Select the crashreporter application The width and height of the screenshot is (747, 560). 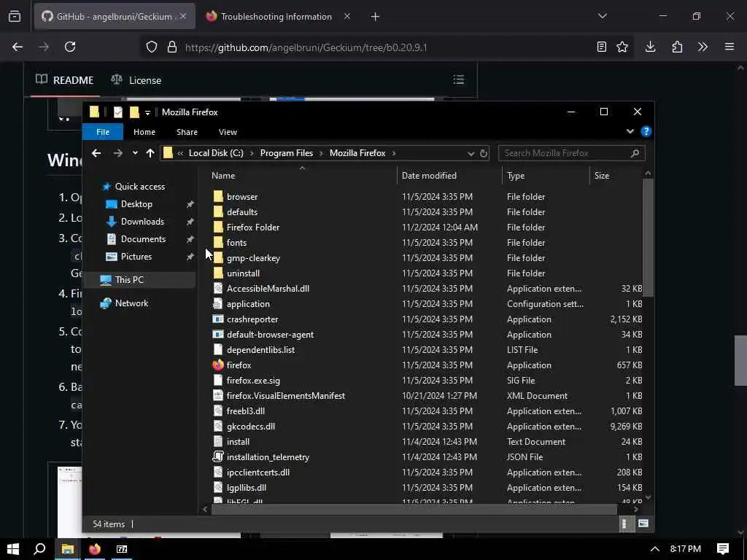click(x=252, y=319)
